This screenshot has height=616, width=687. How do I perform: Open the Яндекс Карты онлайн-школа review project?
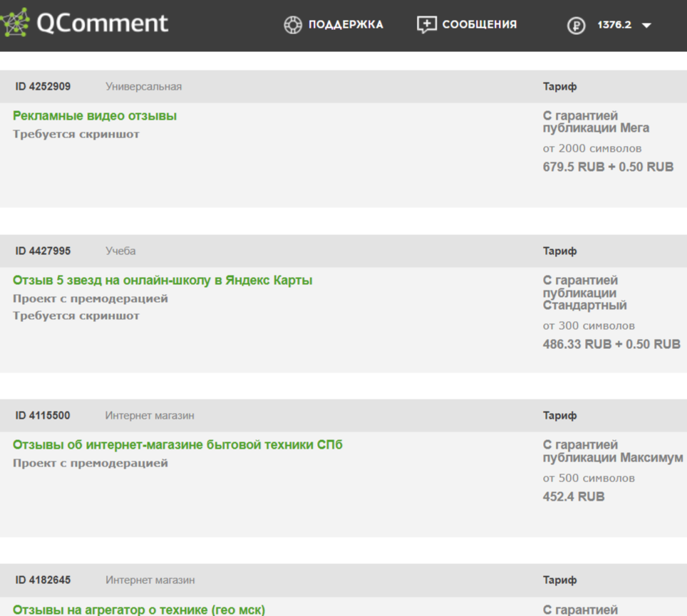[x=162, y=281]
